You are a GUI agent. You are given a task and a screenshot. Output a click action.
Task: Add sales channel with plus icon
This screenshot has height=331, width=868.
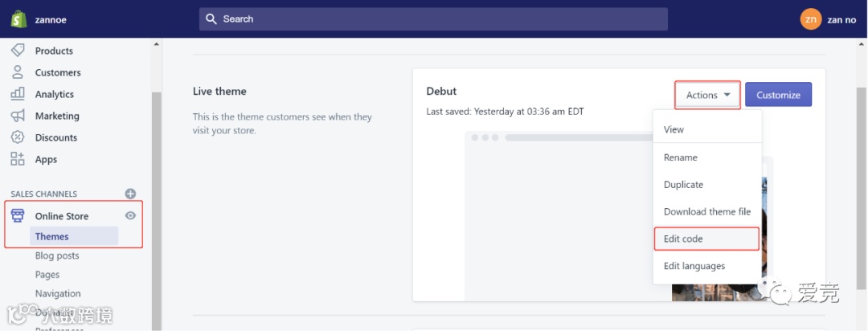point(130,194)
